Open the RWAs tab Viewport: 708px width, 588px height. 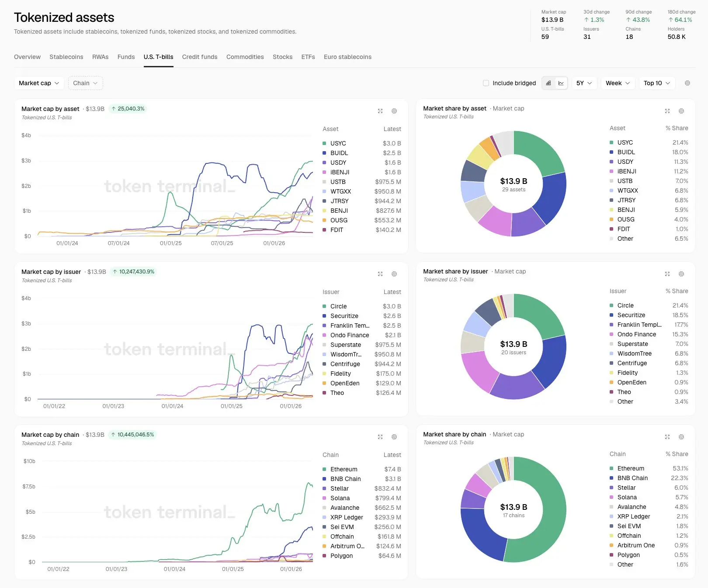[101, 57]
